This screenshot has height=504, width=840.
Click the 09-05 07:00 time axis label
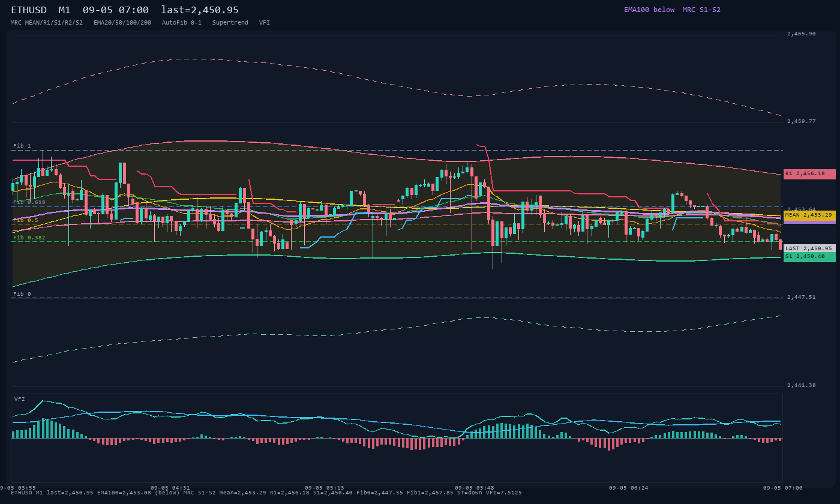pyautogui.click(x=782, y=488)
